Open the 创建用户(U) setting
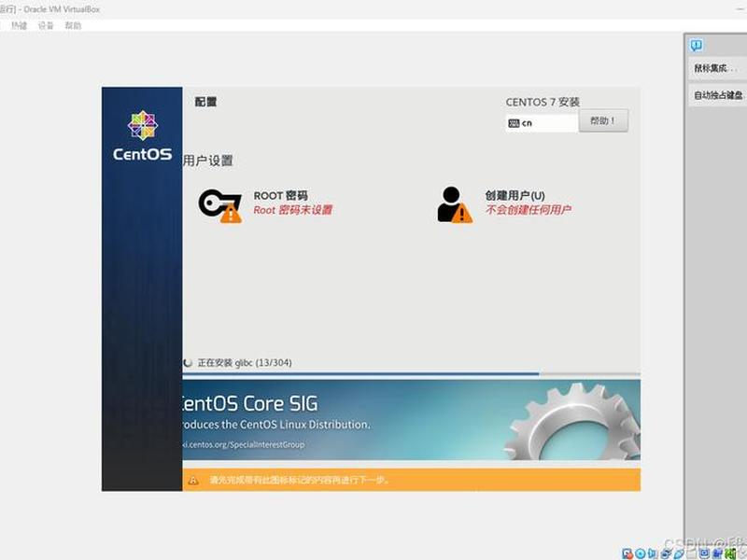Screen dimensions: 747x560 pos(504,204)
